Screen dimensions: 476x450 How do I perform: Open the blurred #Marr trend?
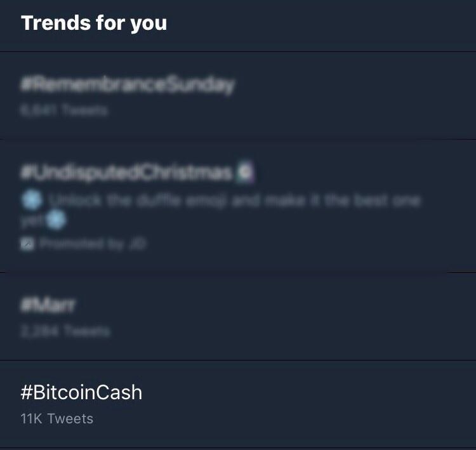238,317
